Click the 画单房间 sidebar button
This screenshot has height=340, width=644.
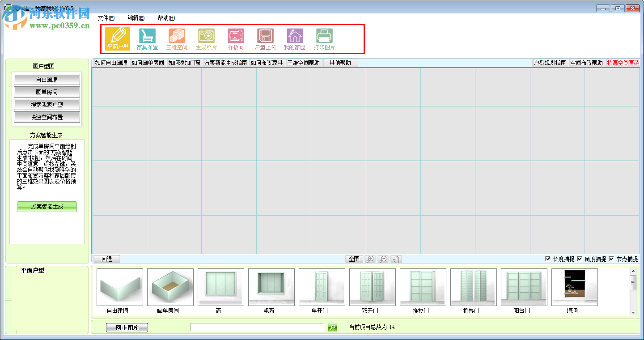point(47,92)
